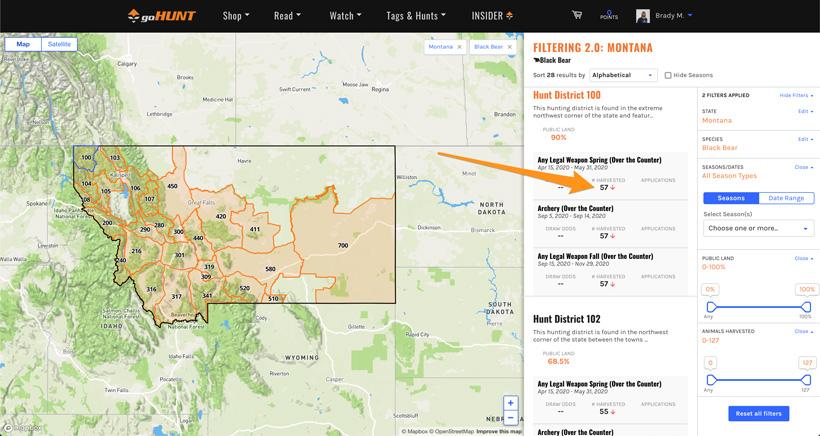Image resolution: width=820 pixels, height=436 pixels.
Task: Remove the Black Bear filter chip
Action: click(507, 47)
